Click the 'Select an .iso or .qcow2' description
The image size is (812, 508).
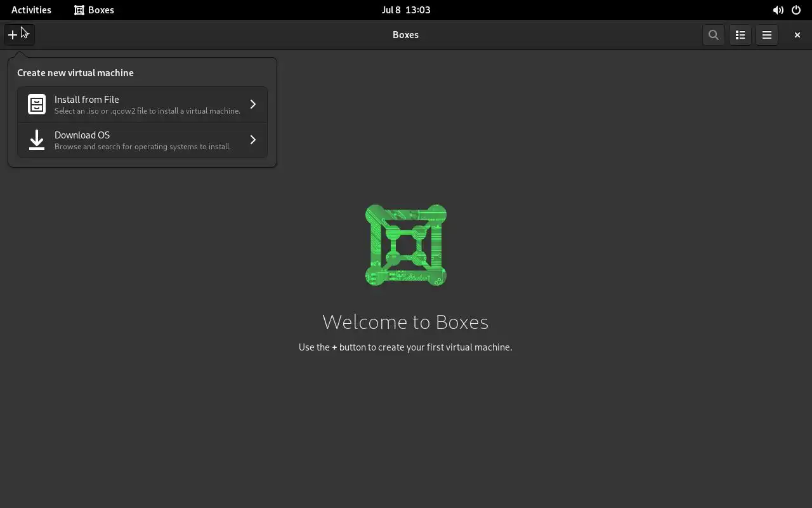coord(147,111)
